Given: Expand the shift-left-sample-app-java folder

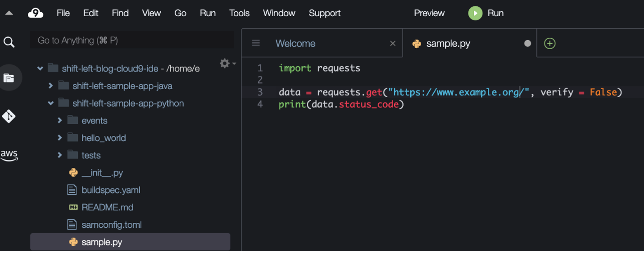Looking at the screenshot, I should [50, 86].
